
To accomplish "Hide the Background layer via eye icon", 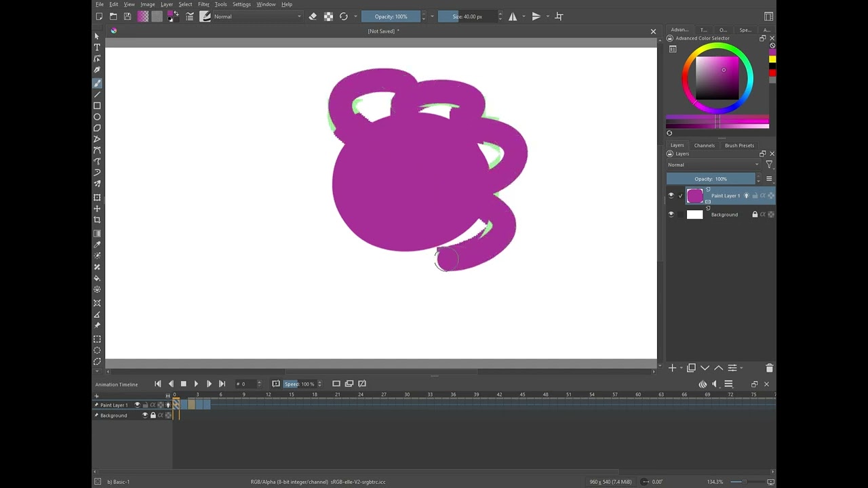I will click(671, 215).
